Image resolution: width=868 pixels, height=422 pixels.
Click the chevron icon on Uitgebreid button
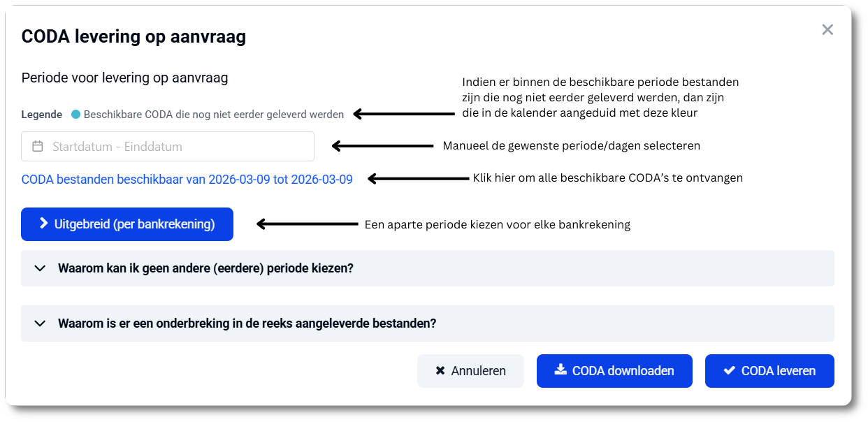[x=43, y=224]
